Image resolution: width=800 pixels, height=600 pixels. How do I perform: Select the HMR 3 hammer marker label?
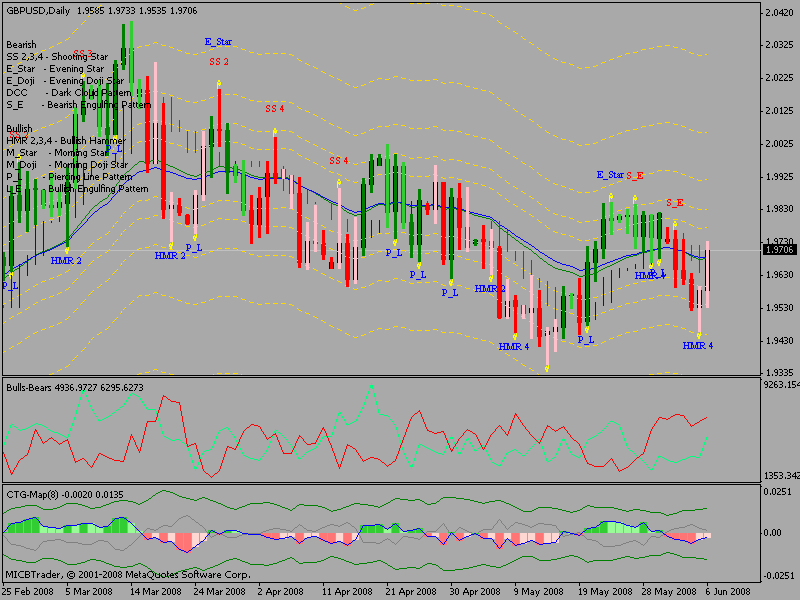tap(489, 288)
